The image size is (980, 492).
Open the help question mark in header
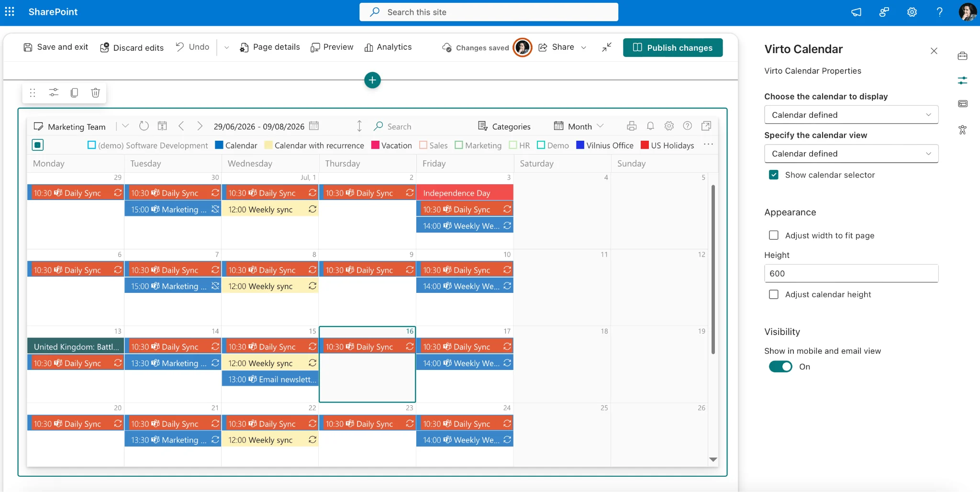[x=940, y=12]
